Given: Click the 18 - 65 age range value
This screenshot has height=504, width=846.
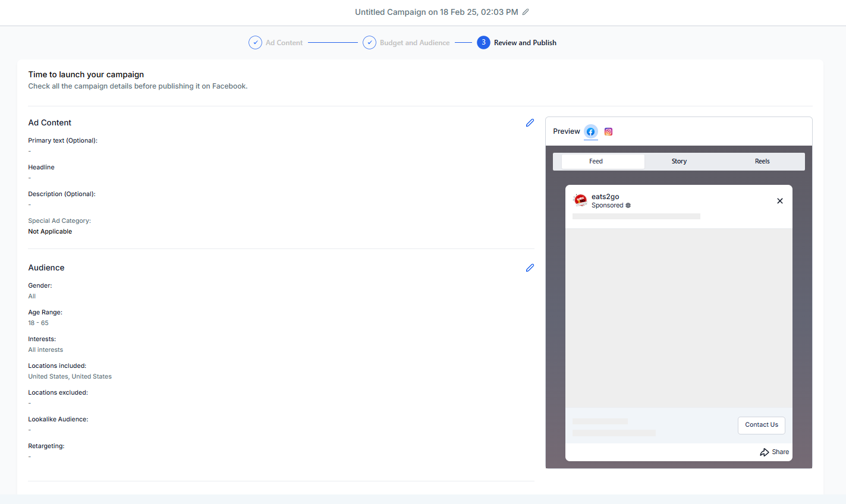Looking at the screenshot, I should 39,323.
